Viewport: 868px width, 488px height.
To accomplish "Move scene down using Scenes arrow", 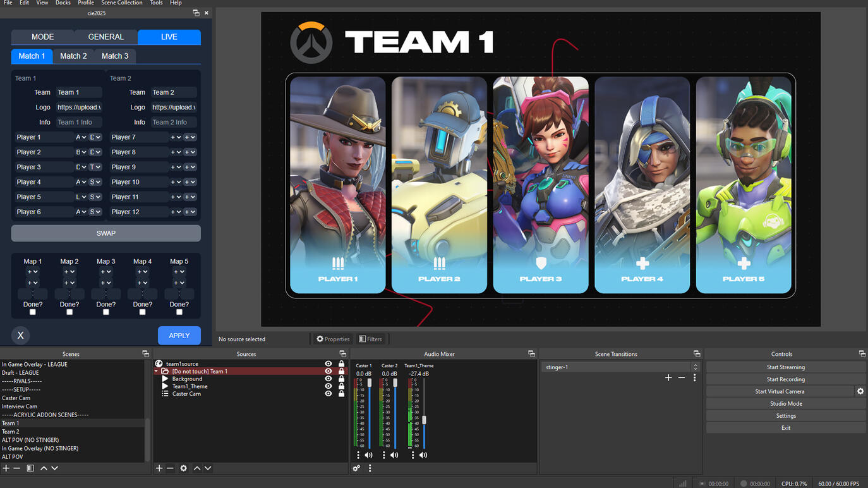I will click(x=55, y=468).
